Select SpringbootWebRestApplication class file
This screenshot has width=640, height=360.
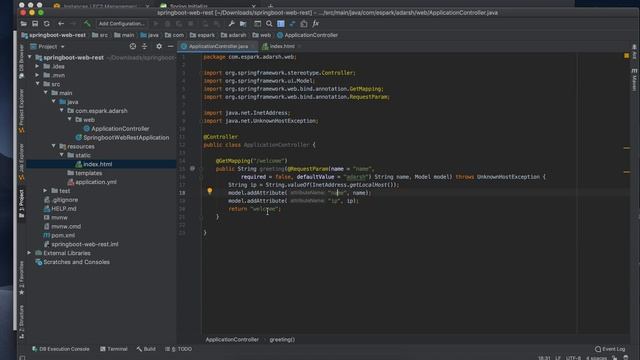click(122, 138)
